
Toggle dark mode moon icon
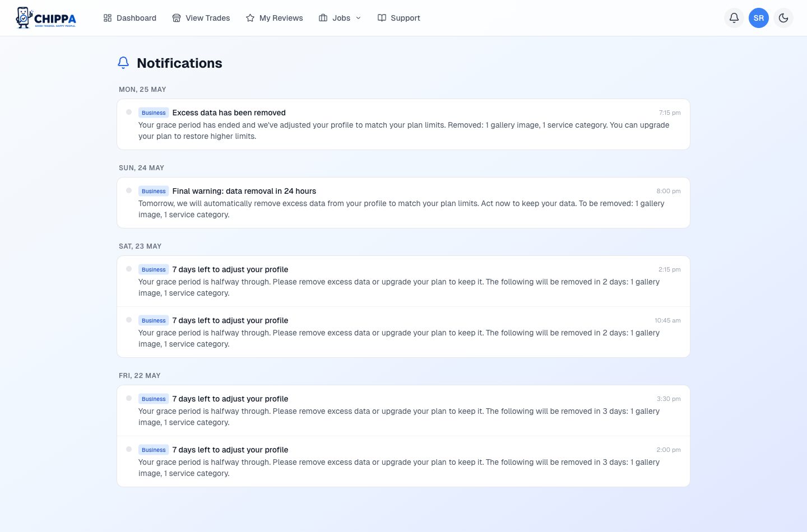(x=783, y=18)
